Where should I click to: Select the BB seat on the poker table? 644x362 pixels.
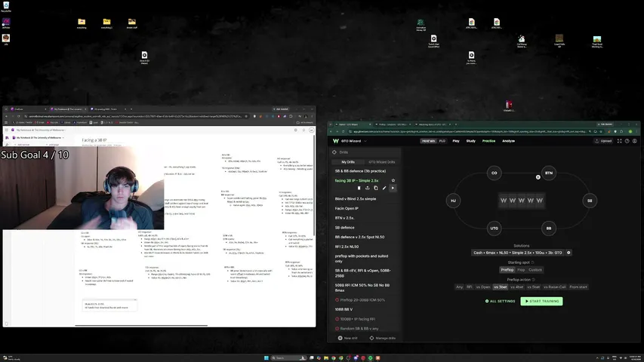pos(549,229)
